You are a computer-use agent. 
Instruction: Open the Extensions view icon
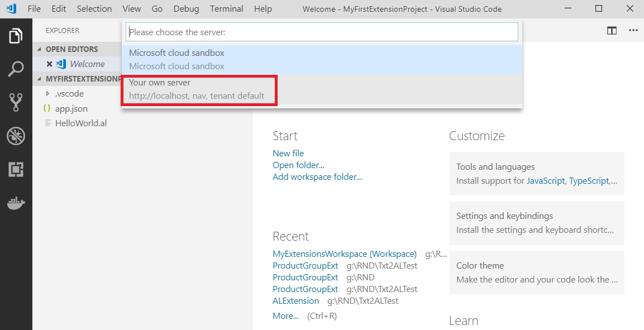point(16,170)
